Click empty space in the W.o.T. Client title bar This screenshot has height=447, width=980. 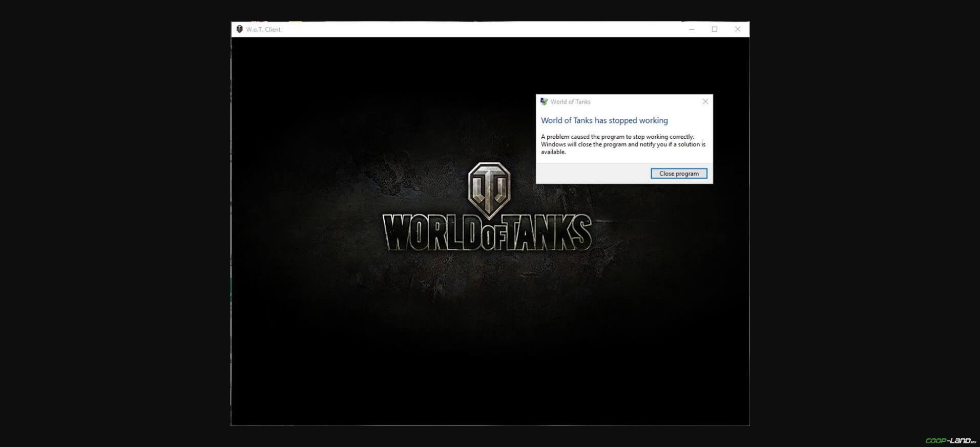coord(461,29)
